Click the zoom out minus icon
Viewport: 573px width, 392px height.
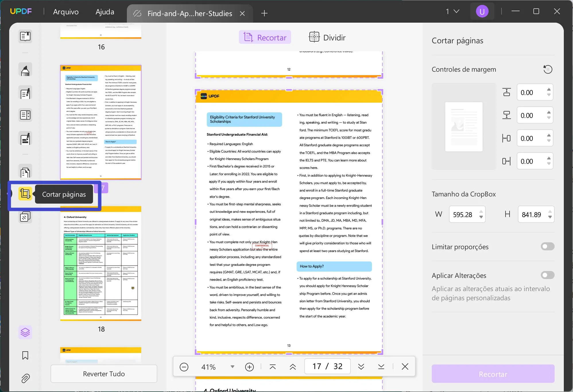(184, 367)
